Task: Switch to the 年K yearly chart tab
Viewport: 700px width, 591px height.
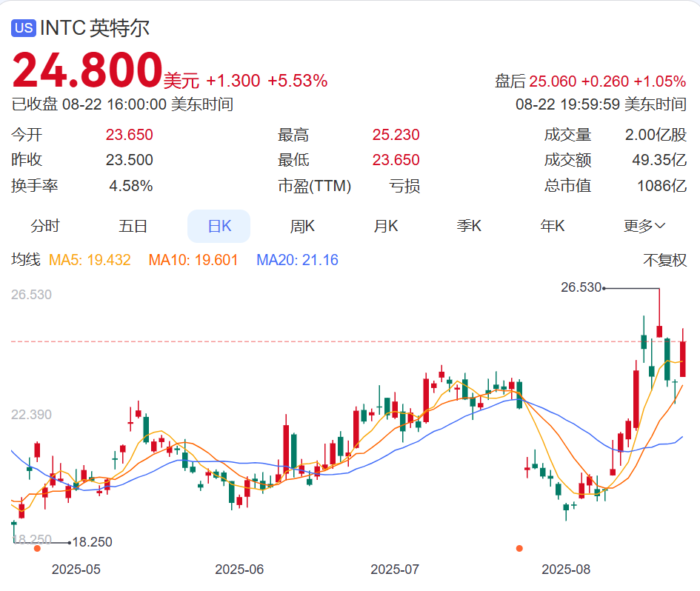Action: (x=552, y=226)
